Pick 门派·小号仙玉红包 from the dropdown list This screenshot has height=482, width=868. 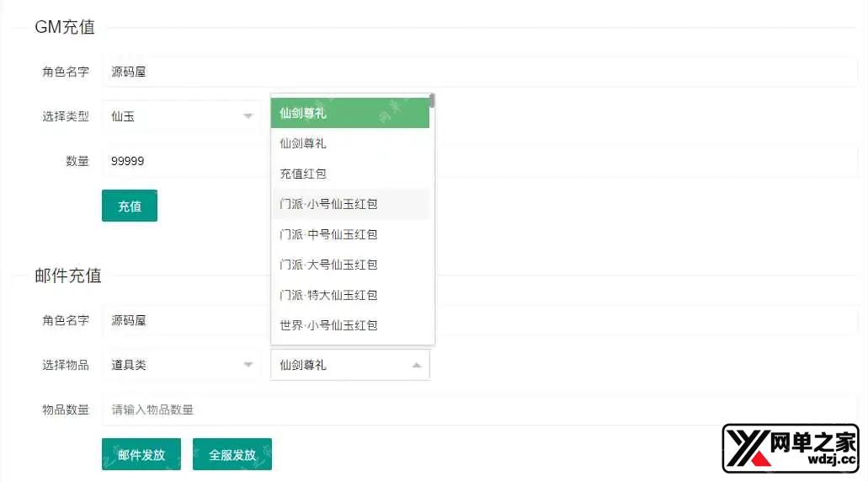tap(349, 204)
